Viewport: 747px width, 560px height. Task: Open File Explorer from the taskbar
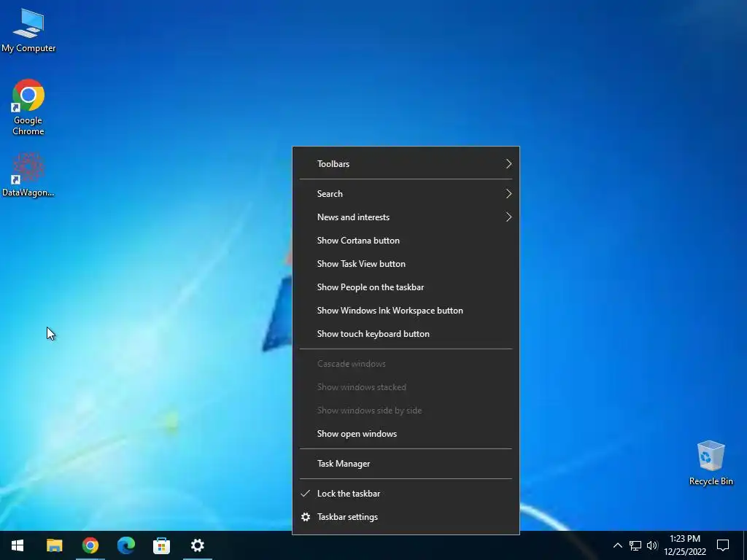[x=54, y=545]
